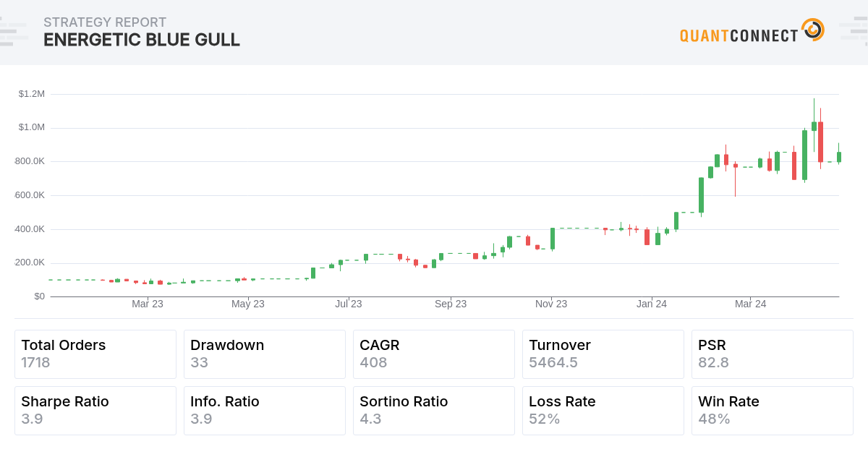The width and height of the screenshot is (868, 457).
Task: Click the Jan 24 x-axis label
Action: [652, 304]
